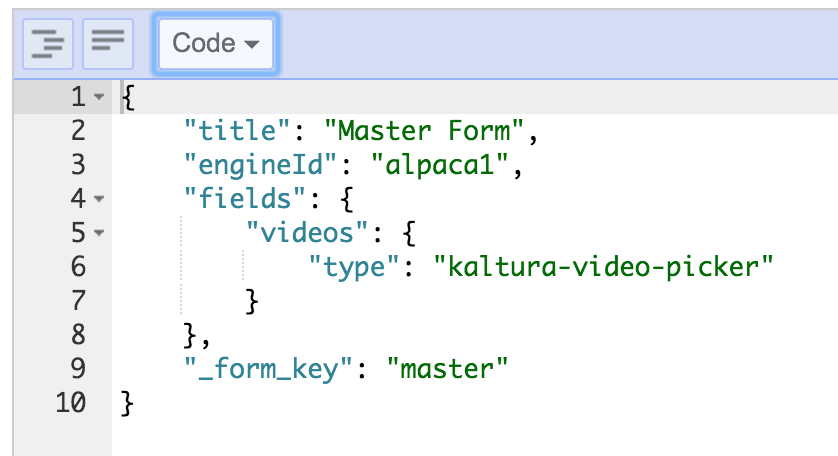Click the compact JSON icon
Screen dimensions: 838x456
[107, 43]
